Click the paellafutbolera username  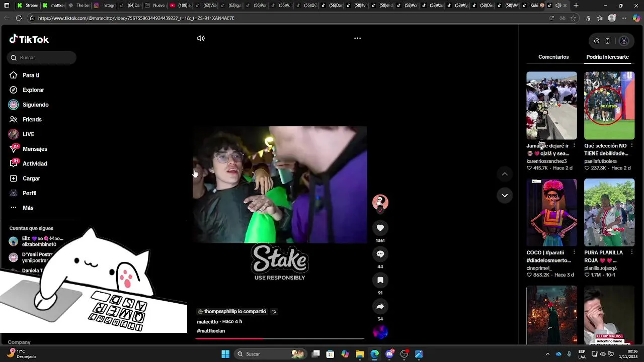click(x=600, y=161)
